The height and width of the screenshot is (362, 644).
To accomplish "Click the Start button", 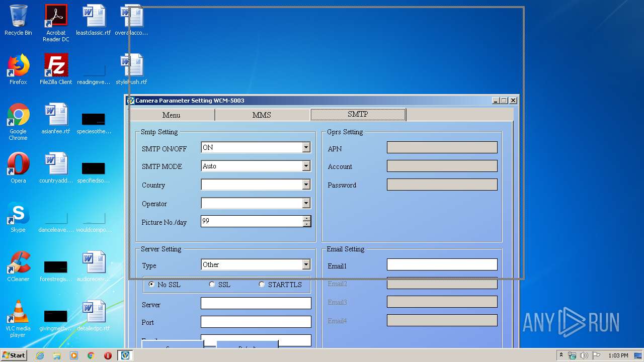I will (x=14, y=355).
